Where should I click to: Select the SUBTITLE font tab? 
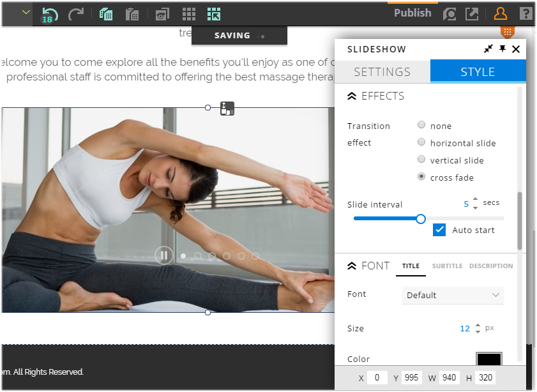pyautogui.click(x=447, y=266)
